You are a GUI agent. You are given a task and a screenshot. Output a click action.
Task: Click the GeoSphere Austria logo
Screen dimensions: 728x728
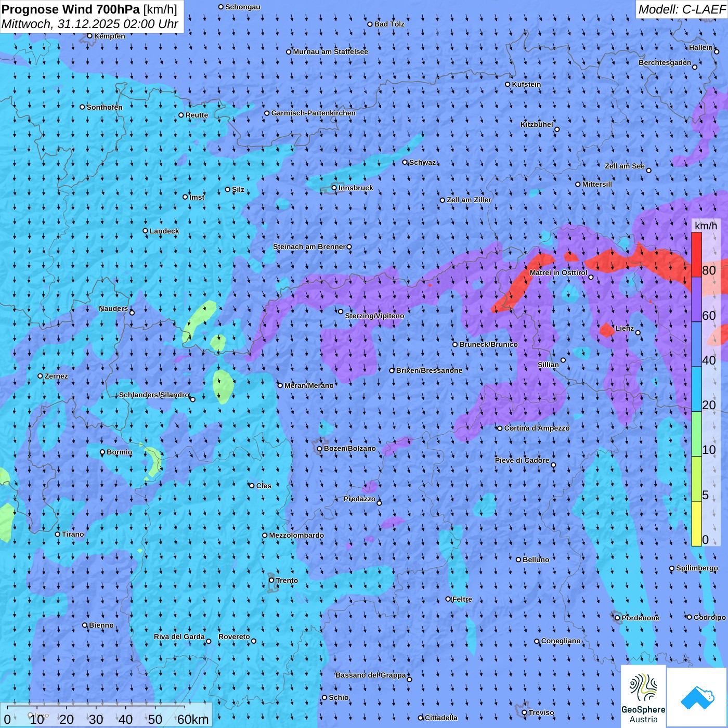(643, 696)
